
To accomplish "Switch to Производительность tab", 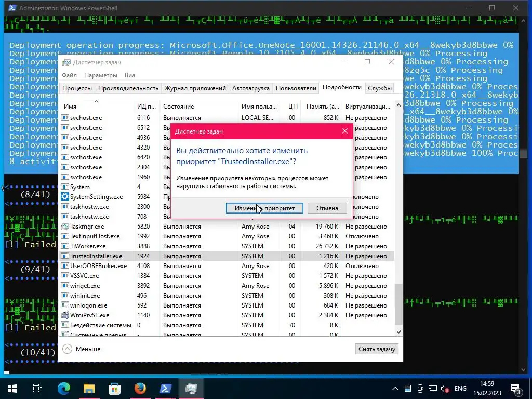I will point(128,88).
